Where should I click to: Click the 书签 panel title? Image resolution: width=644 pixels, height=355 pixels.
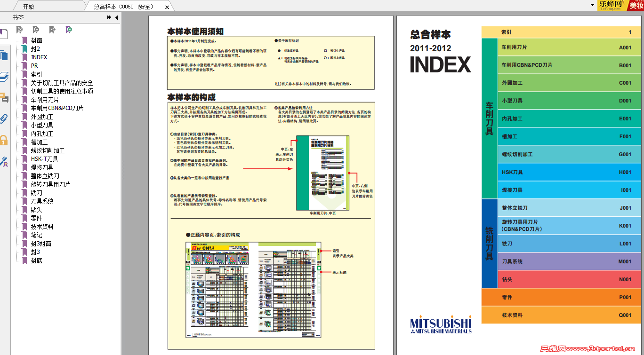pos(18,17)
